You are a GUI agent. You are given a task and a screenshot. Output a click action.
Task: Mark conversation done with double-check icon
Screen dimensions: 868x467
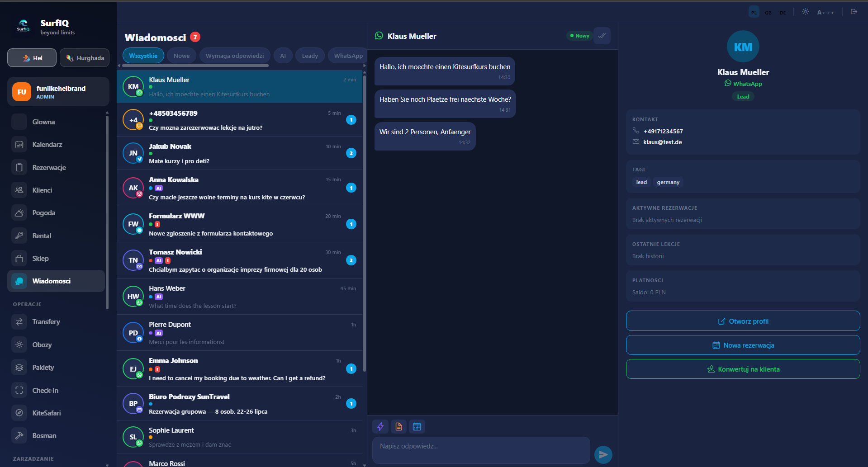(602, 36)
